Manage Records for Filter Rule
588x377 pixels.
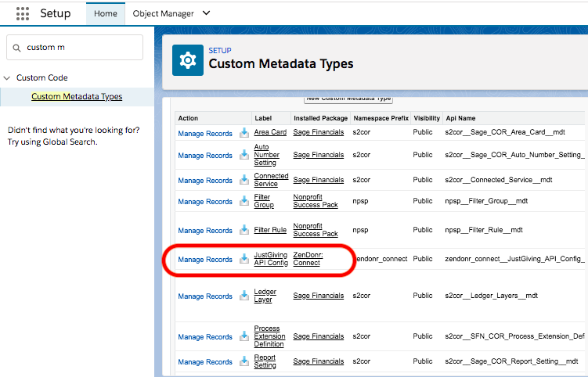pos(205,231)
